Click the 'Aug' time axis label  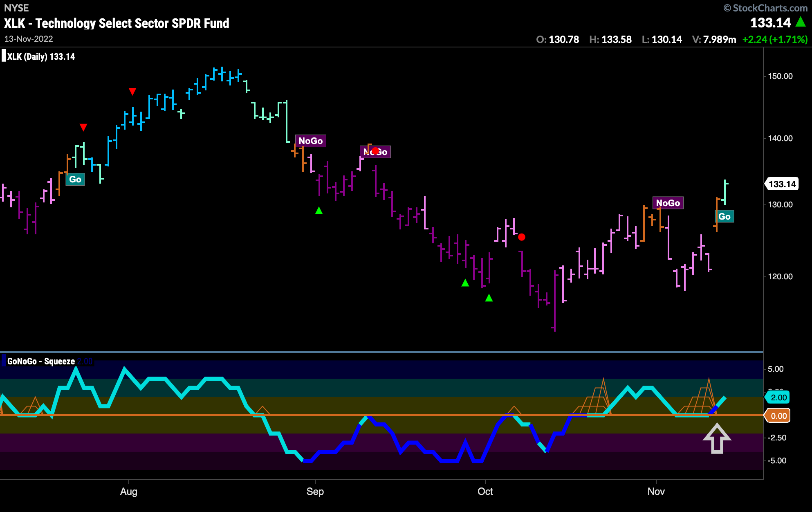click(x=129, y=492)
